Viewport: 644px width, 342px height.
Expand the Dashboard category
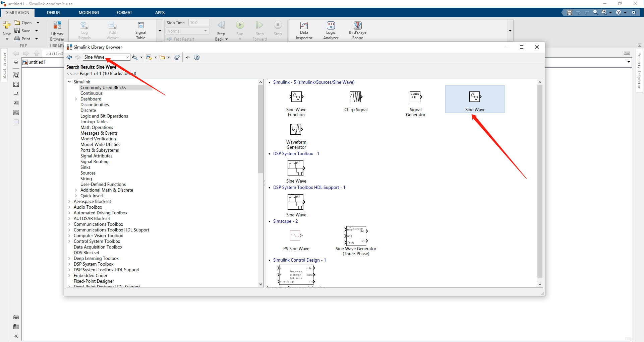point(76,99)
